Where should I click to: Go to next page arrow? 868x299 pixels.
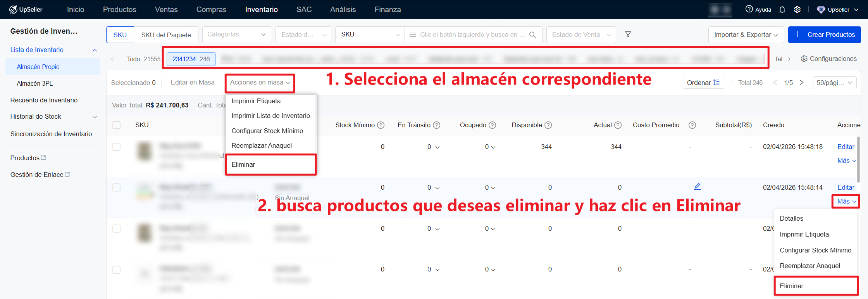pyautogui.click(x=802, y=83)
